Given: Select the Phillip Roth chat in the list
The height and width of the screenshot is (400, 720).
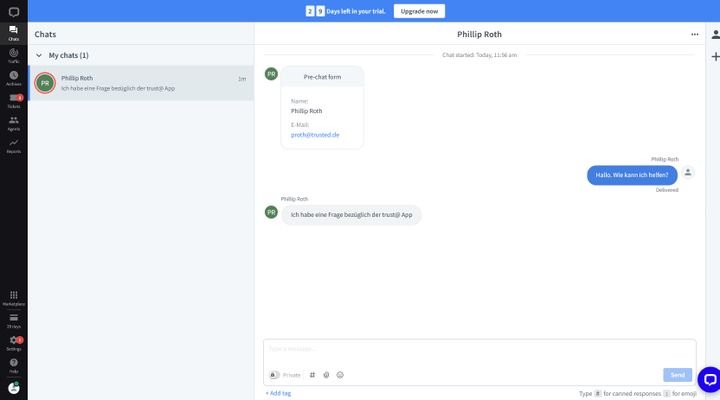Looking at the screenshot, I should [141, 83].
